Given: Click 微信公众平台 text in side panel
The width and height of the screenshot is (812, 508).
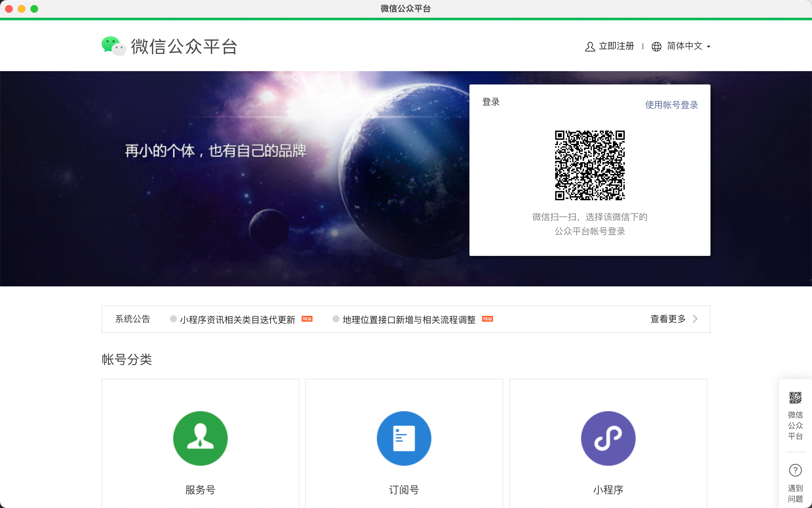Looking at the screenshot, I should point(795,425).
